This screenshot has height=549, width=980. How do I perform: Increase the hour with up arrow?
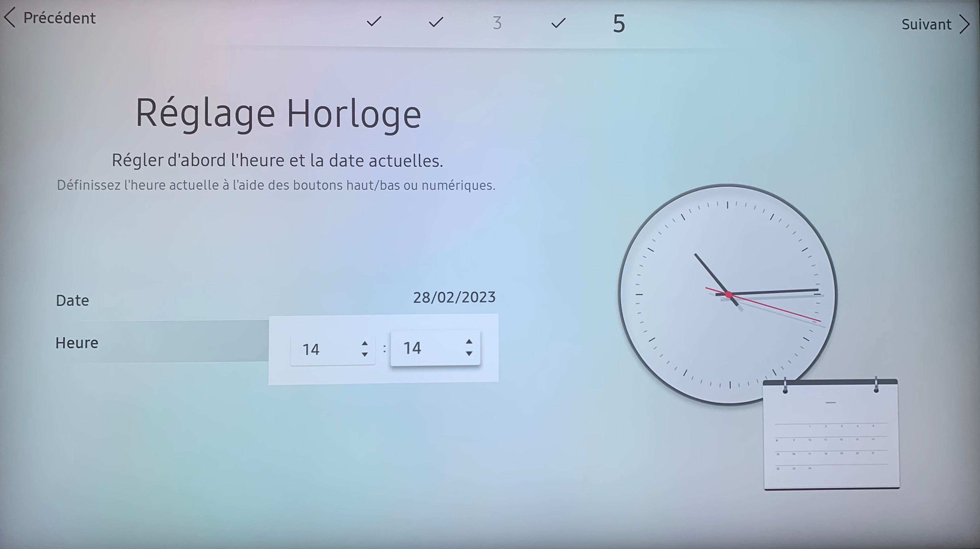[x=364, y=343]
